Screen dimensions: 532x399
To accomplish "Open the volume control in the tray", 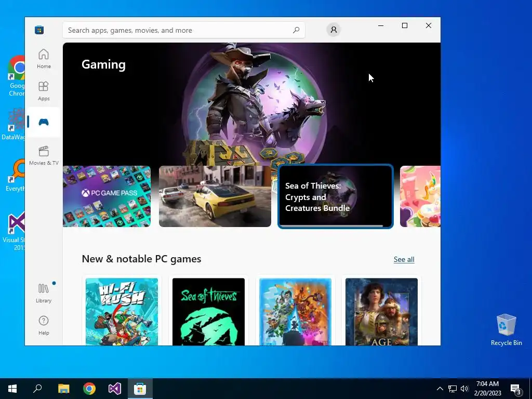I will point(464,389).
